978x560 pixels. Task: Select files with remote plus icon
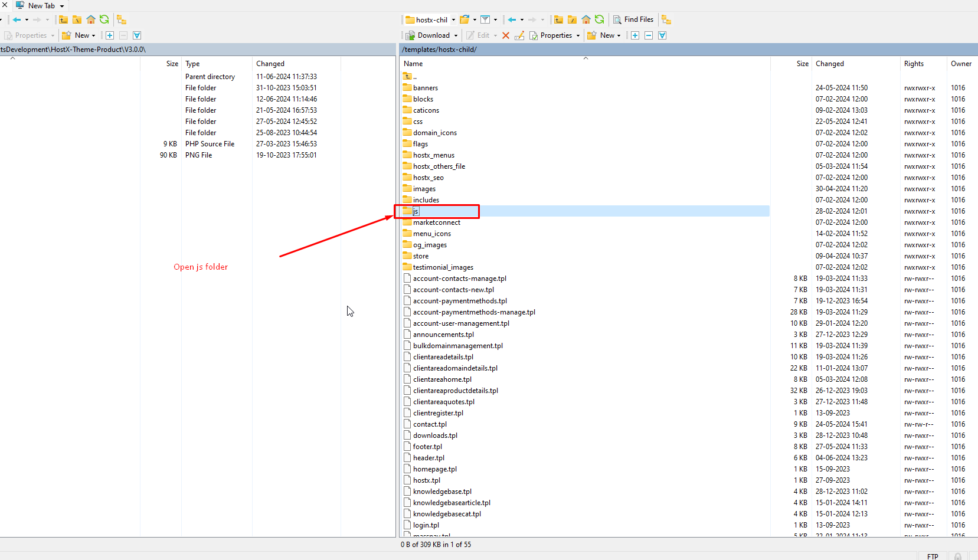click(x=635, y=35)
